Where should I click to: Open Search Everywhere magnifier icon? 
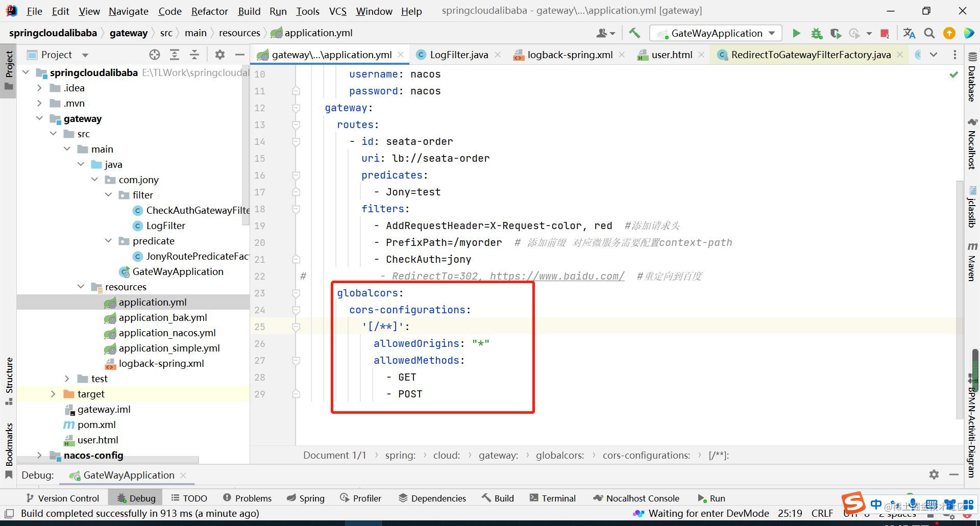(929, 33)
